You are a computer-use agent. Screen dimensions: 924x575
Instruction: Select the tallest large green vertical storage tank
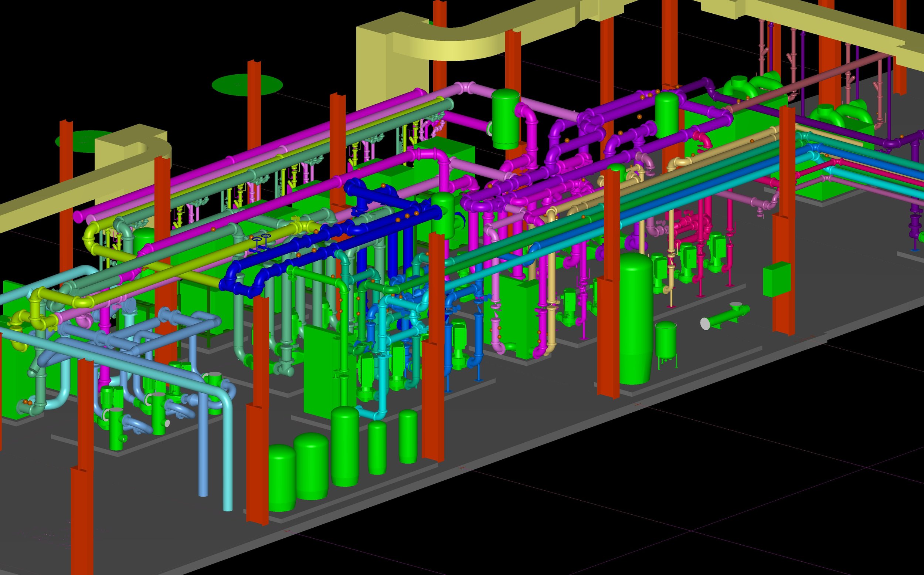coord(636,318)
